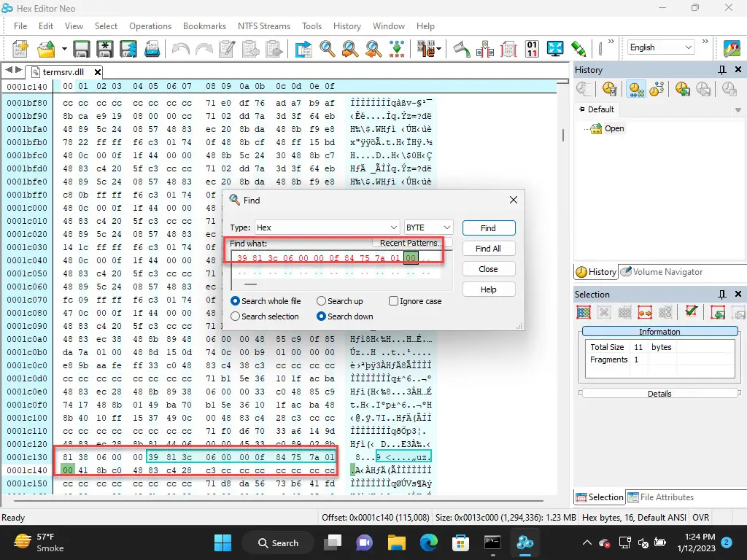Click Select All icon in Selection panel

[584, 312]
